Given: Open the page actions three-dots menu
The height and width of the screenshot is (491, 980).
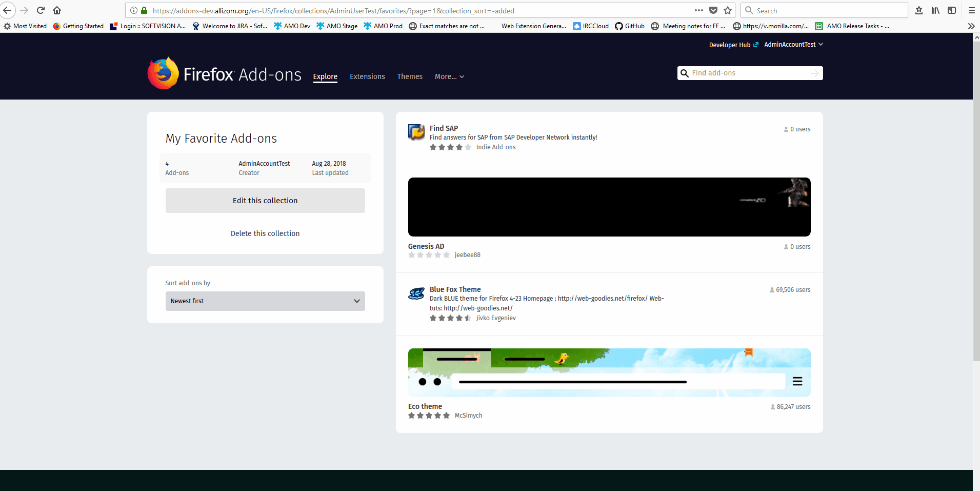Looking at the screenshot, I should [x=699, y=10].
